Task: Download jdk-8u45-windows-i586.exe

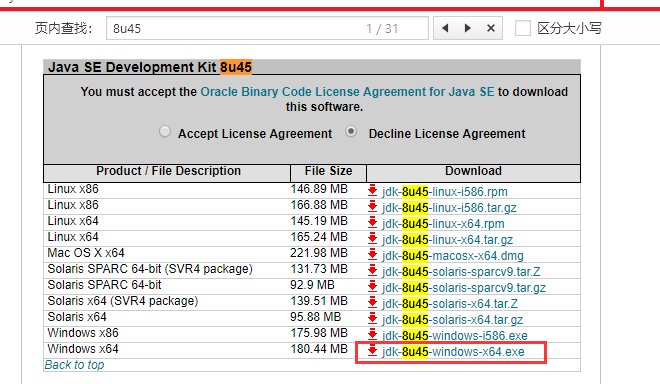Action: pos(455,336)
